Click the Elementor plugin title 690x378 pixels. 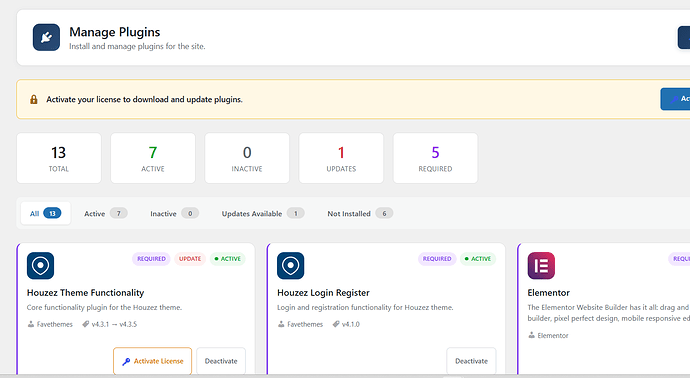(x=548, y=293)
